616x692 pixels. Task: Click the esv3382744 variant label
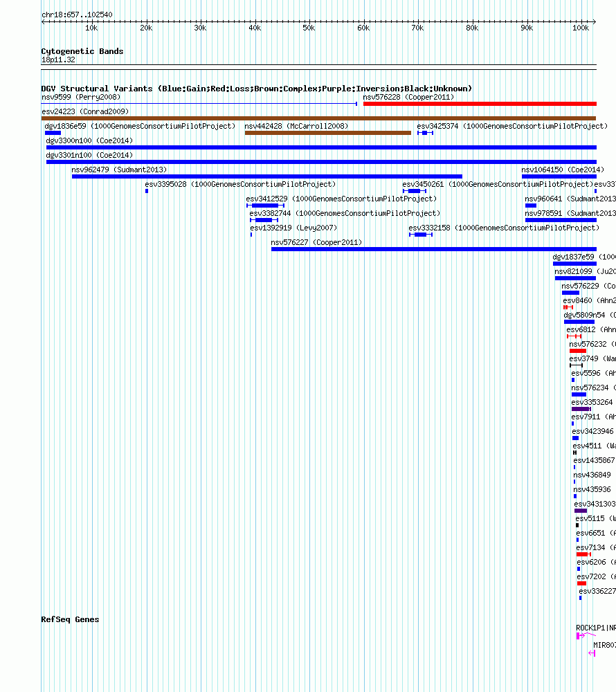pyautogui.click(x=345, y=214)
